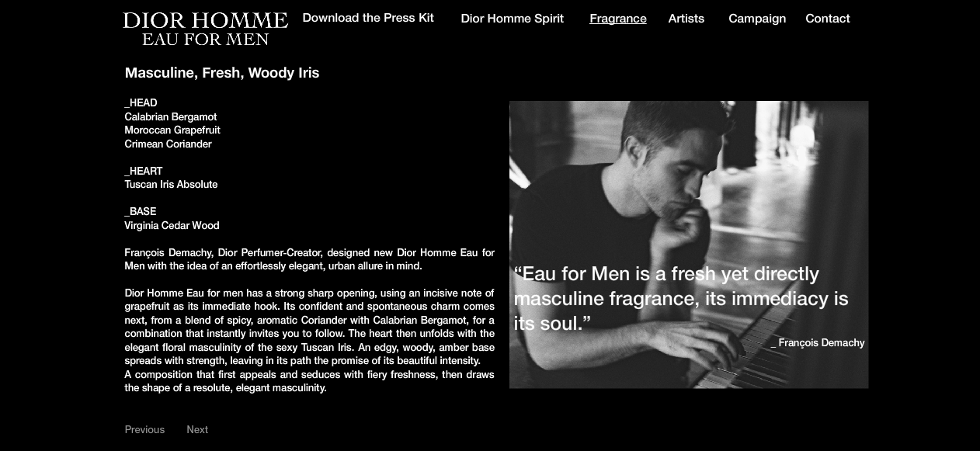The height and width of the screenshot is (451, 980).
Task: Open the Contact page
Action: coord(828,19)
